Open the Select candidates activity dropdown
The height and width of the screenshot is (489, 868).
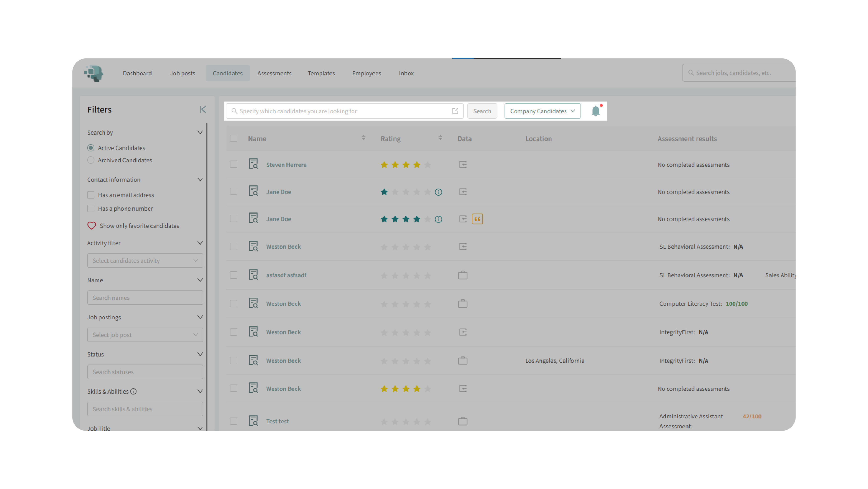click(145, 260)
